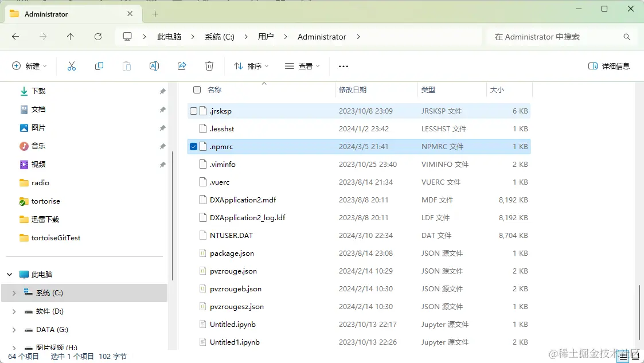Screen dimensions: 644x363
Task: Go forward with the right arrow
Action: pyautogui.click(x=43, y=37)
